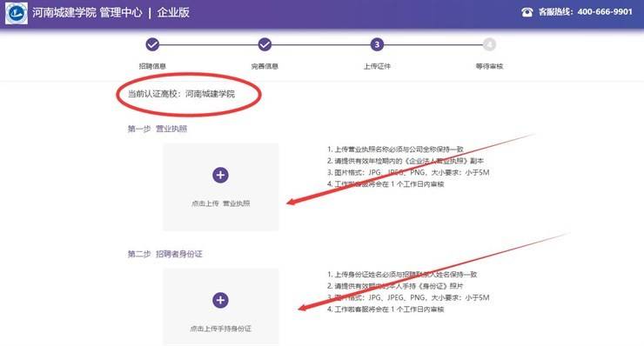Click 点击上传 营业执照 caption
Image resolution: width=644 pixels, height=346 pixels.
click(x=220, y=203)
